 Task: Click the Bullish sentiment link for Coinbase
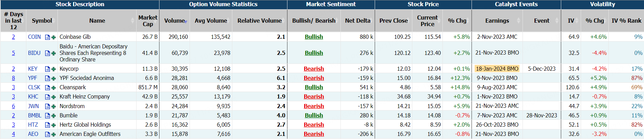[x=314, y=37]
